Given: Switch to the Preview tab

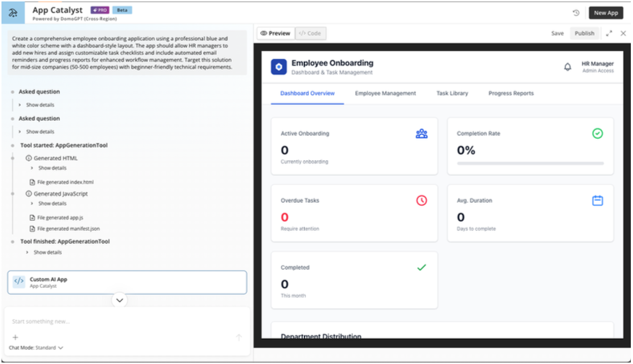Looking at the screenshot, I should [x=276, y=34].
